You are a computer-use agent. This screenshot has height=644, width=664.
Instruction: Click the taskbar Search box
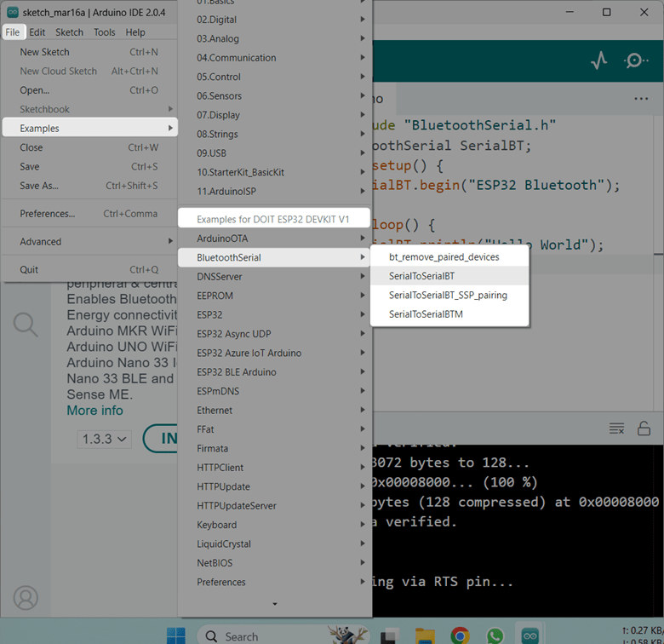tap(283, 635)
